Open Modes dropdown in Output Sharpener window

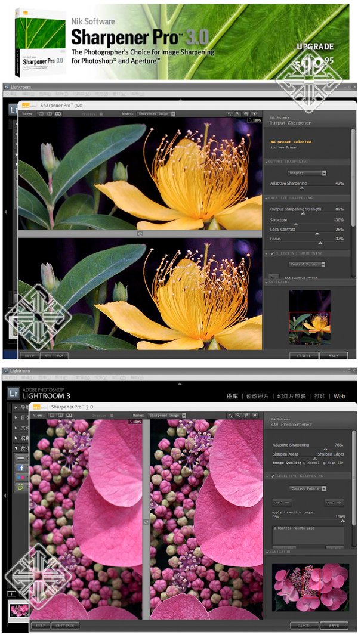(x=156, y=114)
